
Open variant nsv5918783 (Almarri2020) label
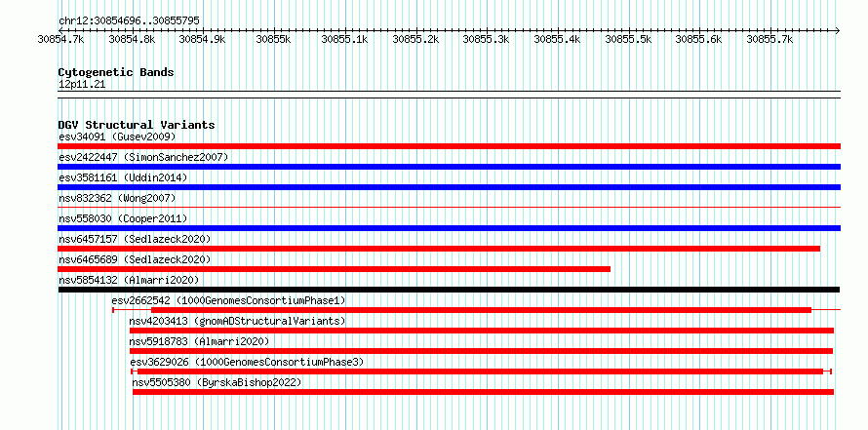[x=199, y=341]
